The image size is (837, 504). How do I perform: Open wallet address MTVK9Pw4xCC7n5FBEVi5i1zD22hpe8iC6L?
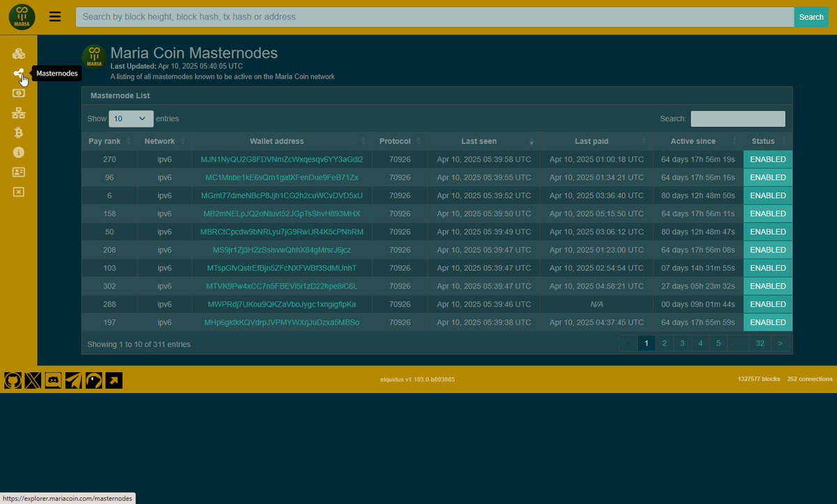pyautogui.click(x=282, y=286)
